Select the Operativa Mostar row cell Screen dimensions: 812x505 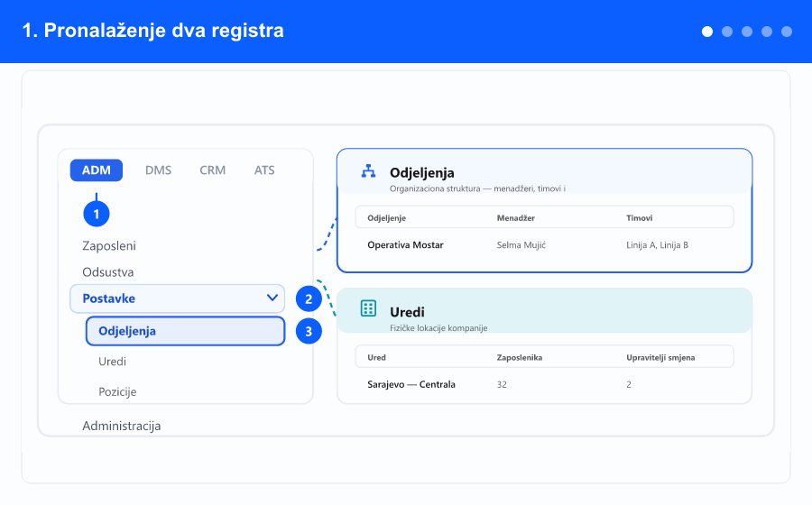(405, 245)
